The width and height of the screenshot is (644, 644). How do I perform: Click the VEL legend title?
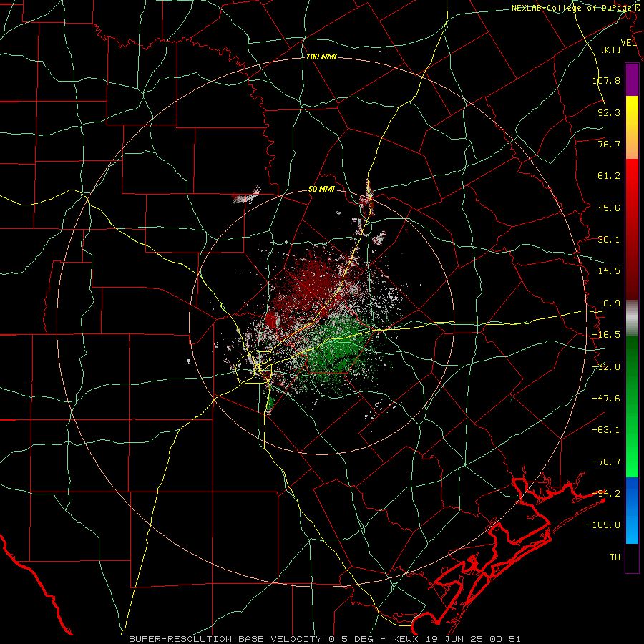point(628,42)
